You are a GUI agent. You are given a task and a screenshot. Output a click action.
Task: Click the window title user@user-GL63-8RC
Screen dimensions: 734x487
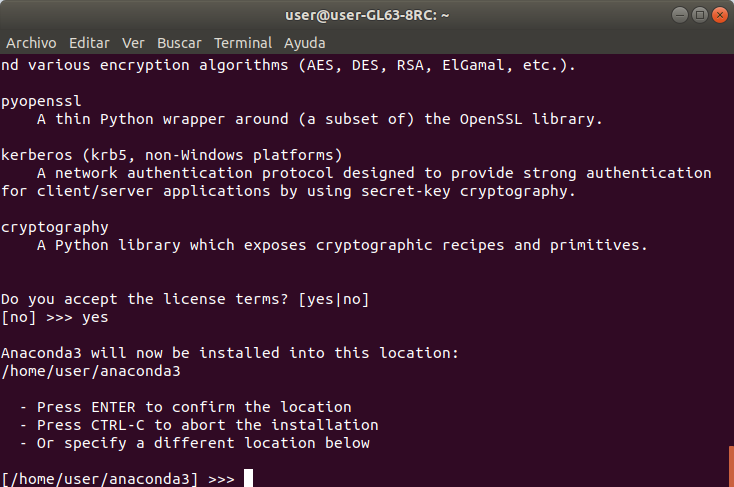click(367, 15)
